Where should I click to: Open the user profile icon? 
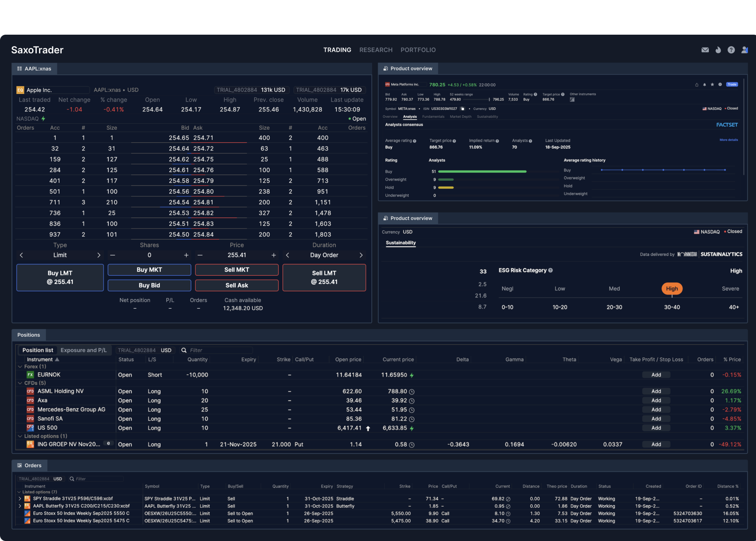pos(744,50)
